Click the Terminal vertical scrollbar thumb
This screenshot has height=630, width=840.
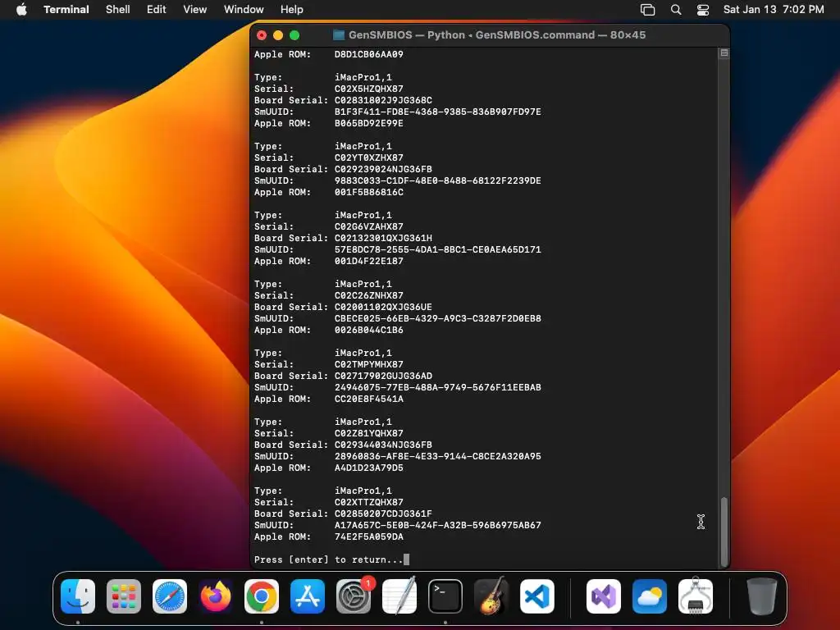coord(724,531)
